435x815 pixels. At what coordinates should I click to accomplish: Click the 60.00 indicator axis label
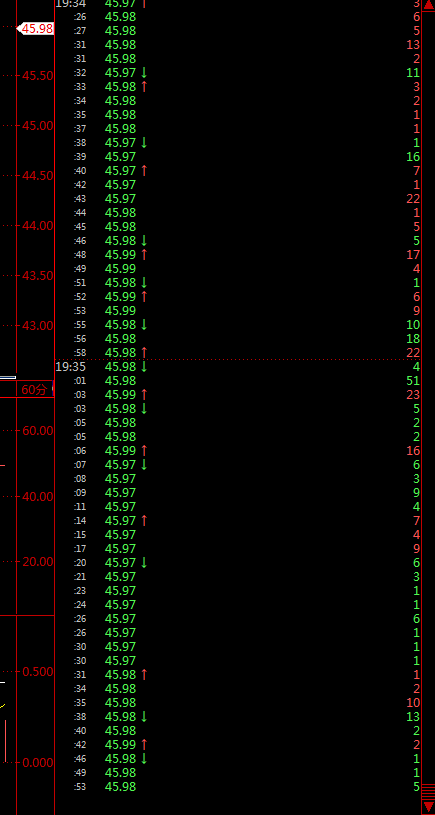pyautogui.click(x=37, y=431)
